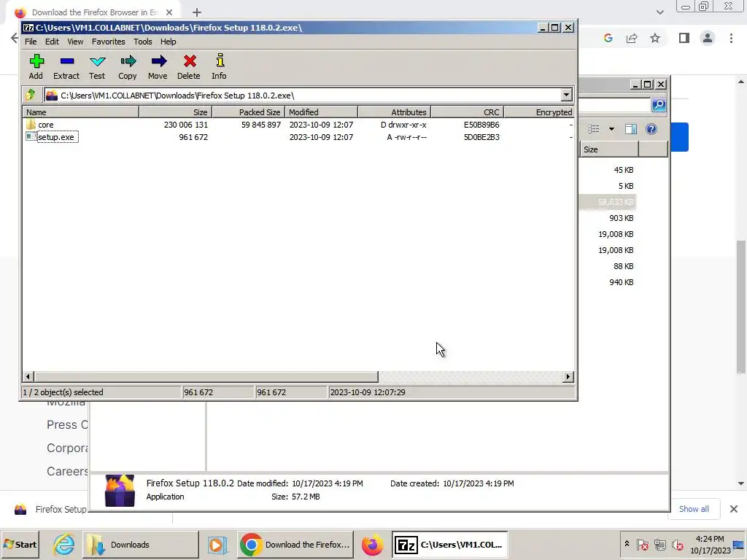The width and height of the screenshot is (747, 560).
Task: Expand the 7-Zip address path dropdown
Action: point(566,96)
